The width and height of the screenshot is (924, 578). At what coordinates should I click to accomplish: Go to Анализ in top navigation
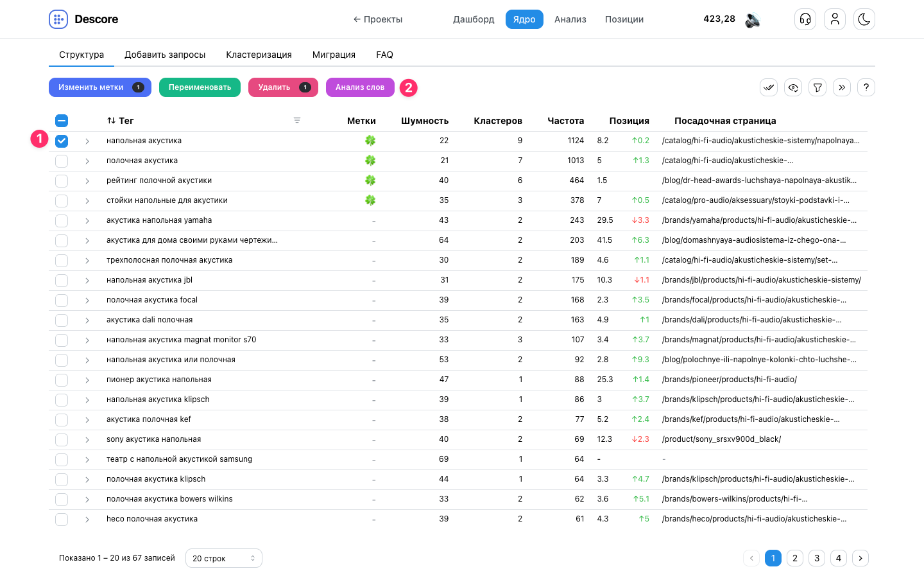coord(570,19)
